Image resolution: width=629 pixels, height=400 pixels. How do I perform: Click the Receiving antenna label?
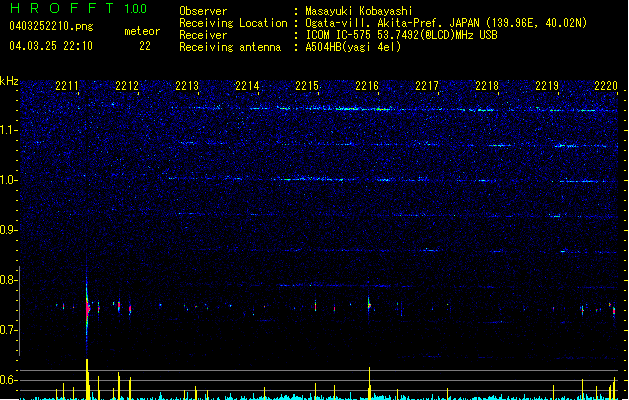230,47
